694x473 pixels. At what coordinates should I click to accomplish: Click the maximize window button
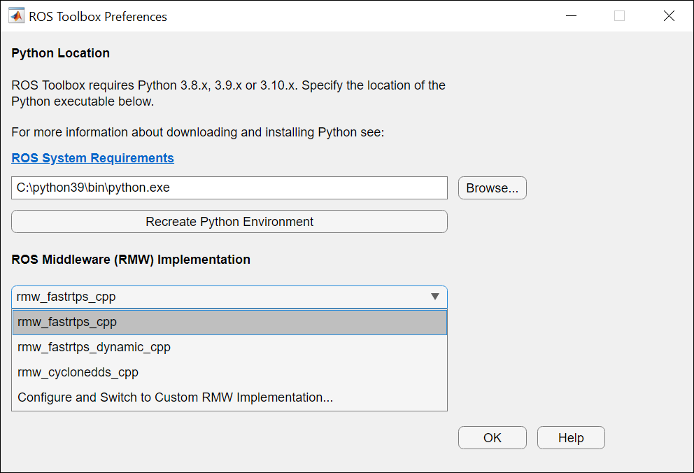[x=619, y=16]
